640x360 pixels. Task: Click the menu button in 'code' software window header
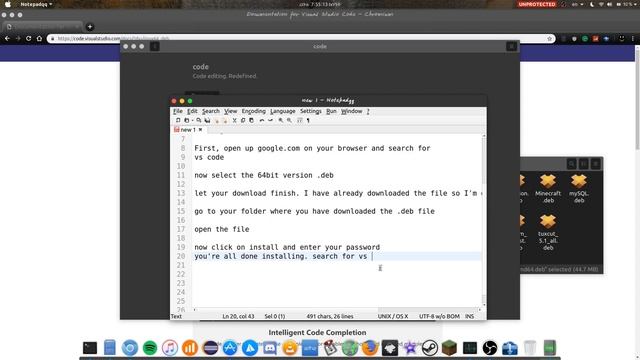point(511,47)
